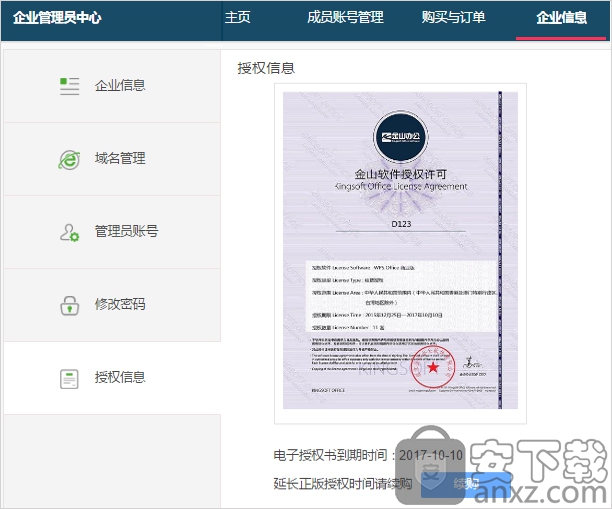Open 管理员账号 in the sidebar
Viewport: 612px width, 509px height.
point(112,232)
